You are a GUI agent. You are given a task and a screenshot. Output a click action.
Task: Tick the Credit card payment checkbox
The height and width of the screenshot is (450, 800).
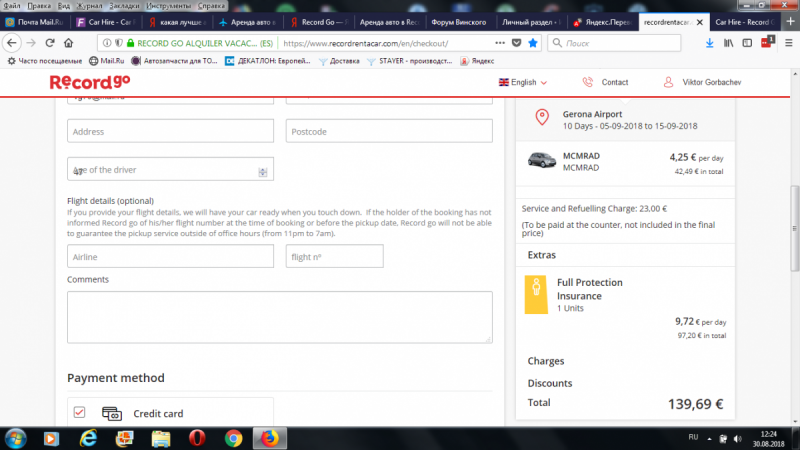(x=79, y=412)
